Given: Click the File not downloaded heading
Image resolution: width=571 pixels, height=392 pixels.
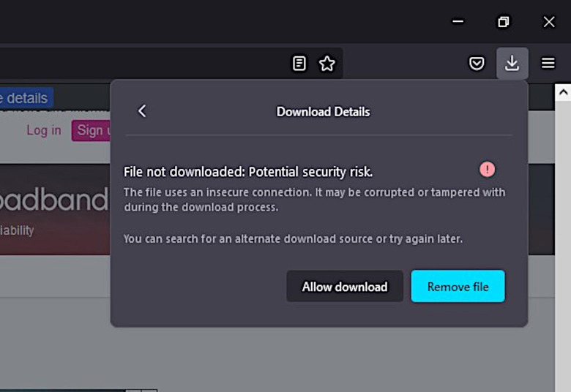Looking at the screenshot, I should [x=248, y=172].
